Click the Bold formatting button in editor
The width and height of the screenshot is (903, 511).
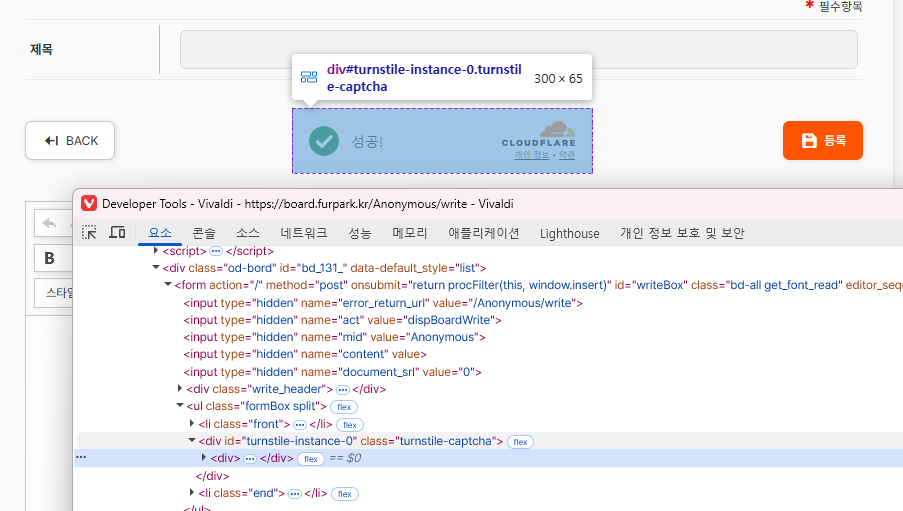click(x=49, y=258)
